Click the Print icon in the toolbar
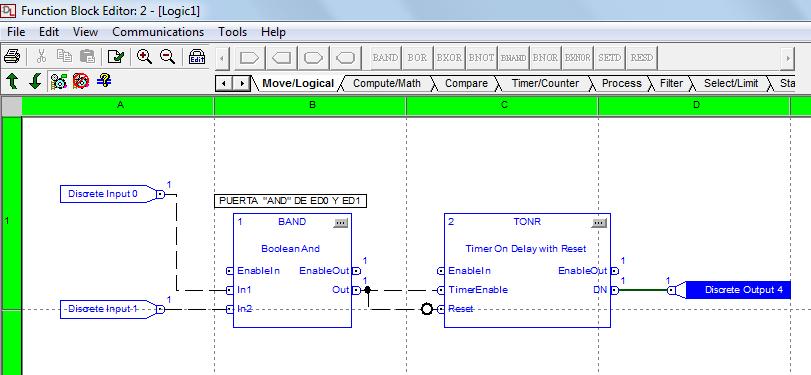The width and height of the screenshot is (811, 375). [x=12, y=56]
